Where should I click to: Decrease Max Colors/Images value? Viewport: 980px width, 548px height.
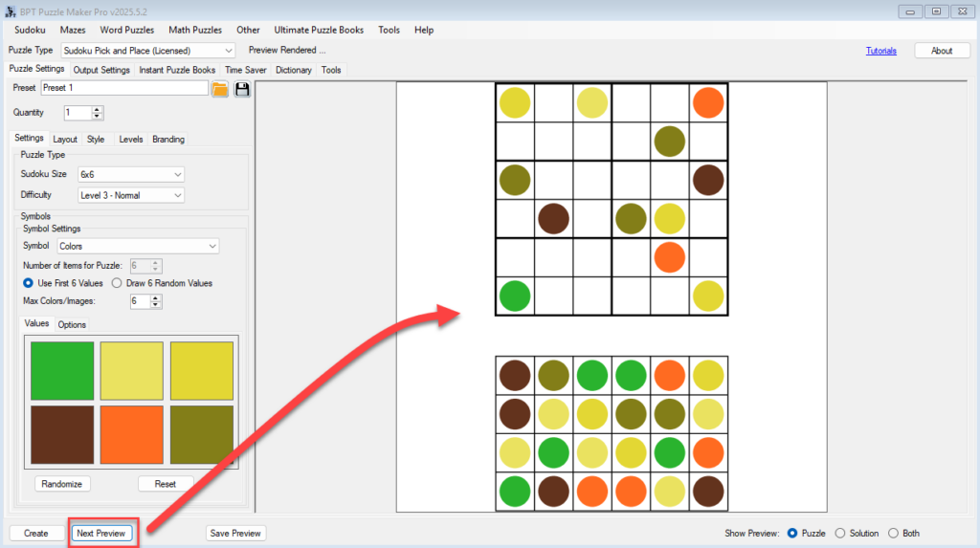click(155, 305)
